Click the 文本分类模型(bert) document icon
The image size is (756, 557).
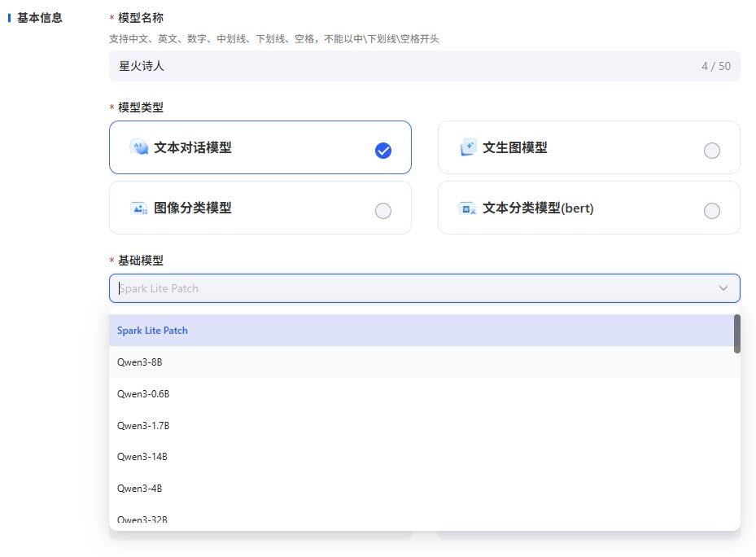point(466,208)
